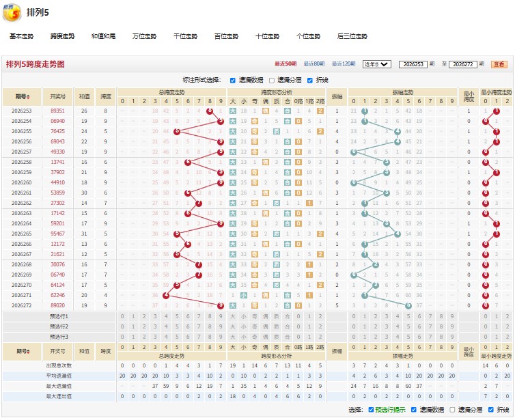Click the green 小 tag in row 2026271
This screenshot has height=420, width=515.
(x=244, y=295)
